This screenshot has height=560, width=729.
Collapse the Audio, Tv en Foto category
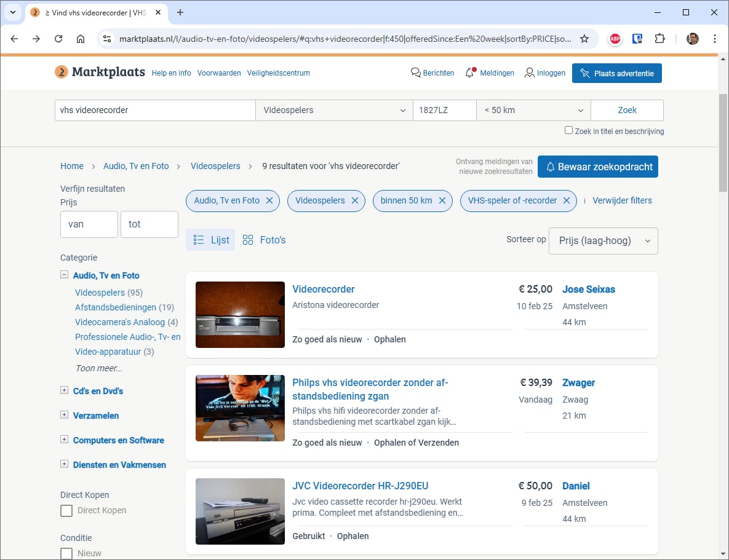pyautogui.click(x=64, y=275)
